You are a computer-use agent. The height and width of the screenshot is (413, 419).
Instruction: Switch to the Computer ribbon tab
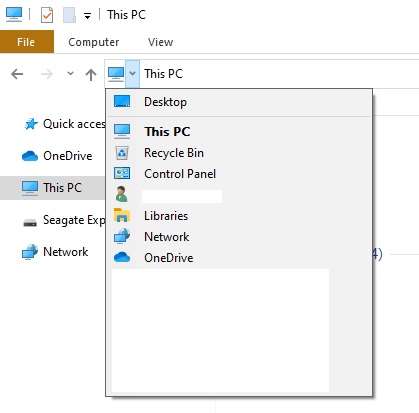click(x=94, y=42)
